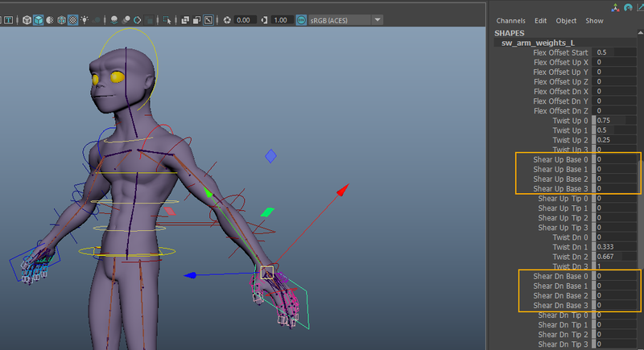Click the red X-axis manipulator arrow

(342, 190)
